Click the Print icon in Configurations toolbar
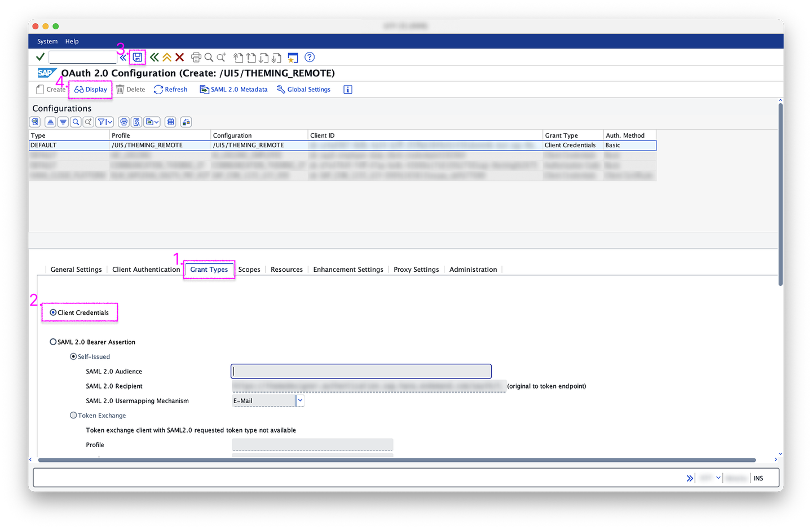Viewport: 812px width, 529px height. [123, 122]
